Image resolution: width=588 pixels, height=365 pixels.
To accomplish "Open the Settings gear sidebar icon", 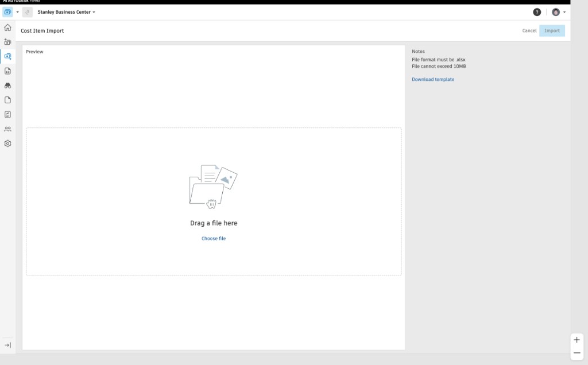I will (7, 143).
